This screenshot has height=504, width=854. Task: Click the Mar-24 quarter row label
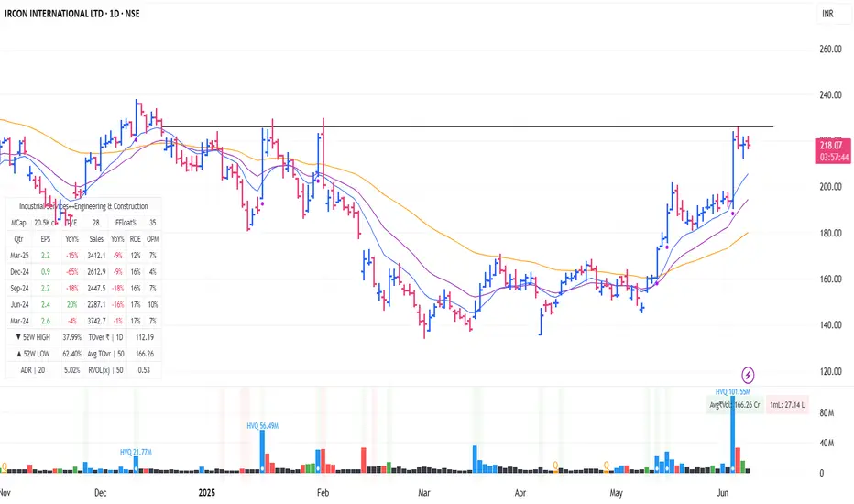(19, 321)
